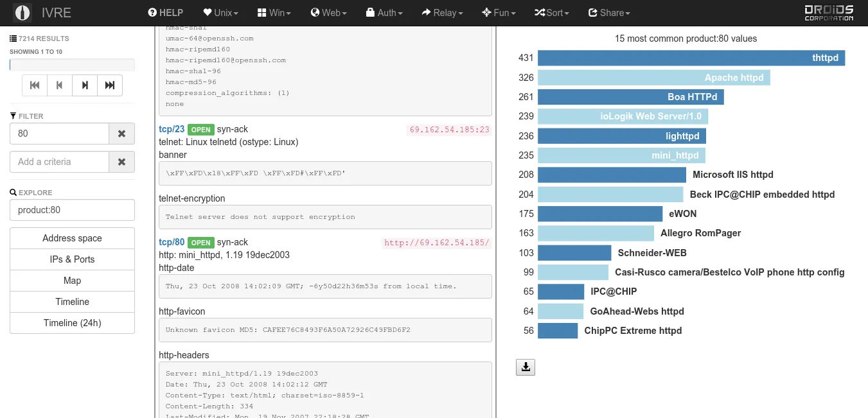Viewport: 868px width, 418px height.
Task: Switch to the Timeline (24h) view
Action: (72, 322)
